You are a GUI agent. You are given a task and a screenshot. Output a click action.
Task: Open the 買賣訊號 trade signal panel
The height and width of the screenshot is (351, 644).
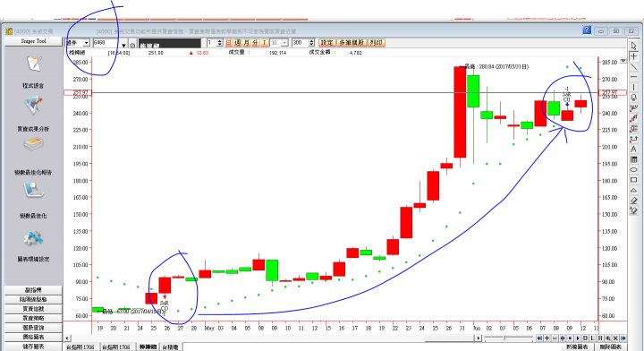pos(33,309)
